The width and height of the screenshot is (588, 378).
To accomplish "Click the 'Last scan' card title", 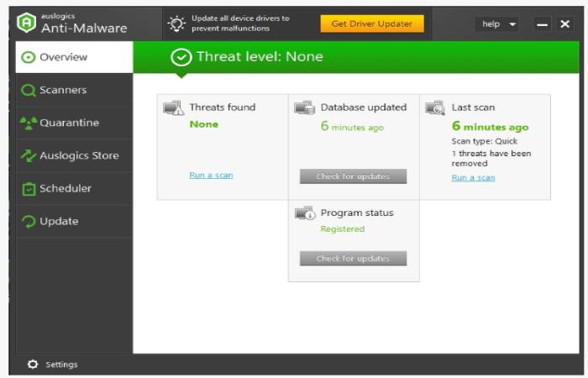I will click(473, 108).
